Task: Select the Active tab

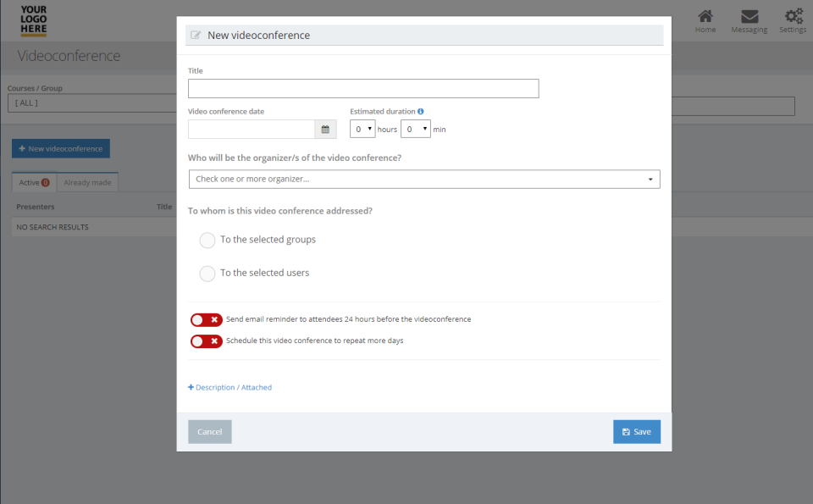Action: pos(34,182)
